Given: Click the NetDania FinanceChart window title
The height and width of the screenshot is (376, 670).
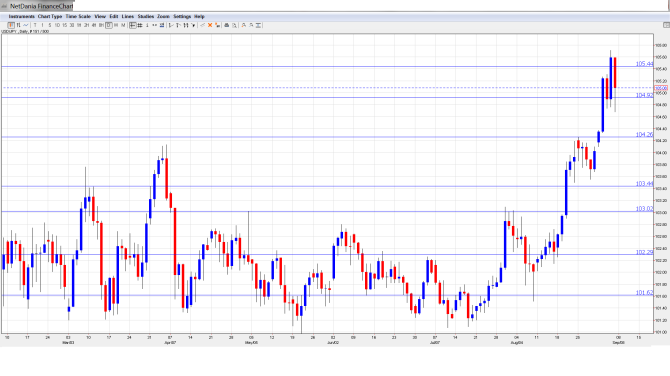Looking at the screenshot, I should tap(41, 6).
